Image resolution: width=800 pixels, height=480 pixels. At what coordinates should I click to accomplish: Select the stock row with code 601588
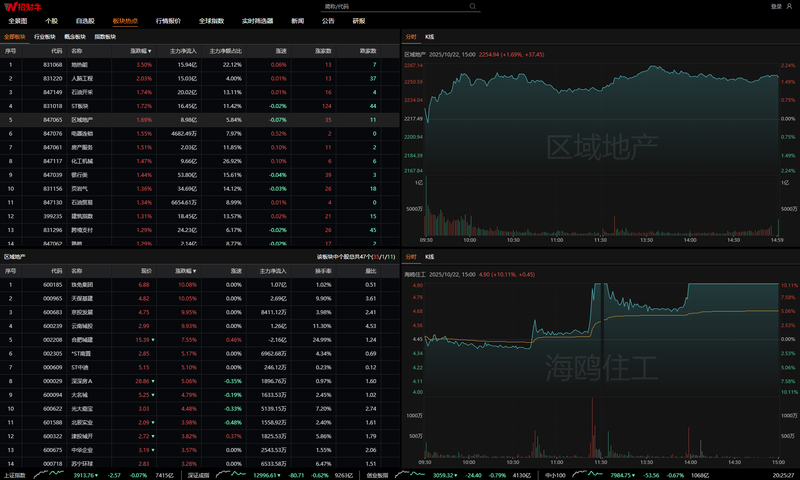pyautogui.click(x=199, y=422)
